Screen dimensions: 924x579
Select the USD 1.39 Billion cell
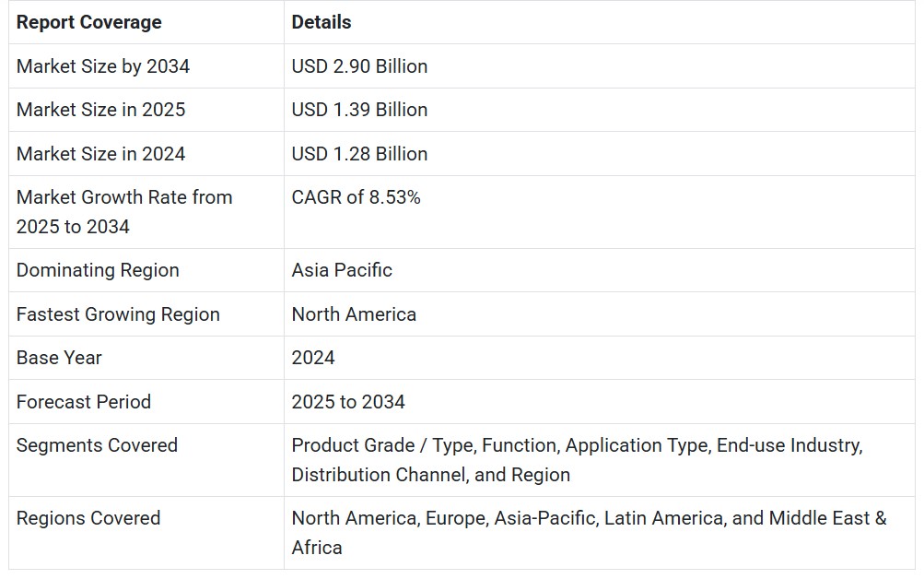click(359, 110)
